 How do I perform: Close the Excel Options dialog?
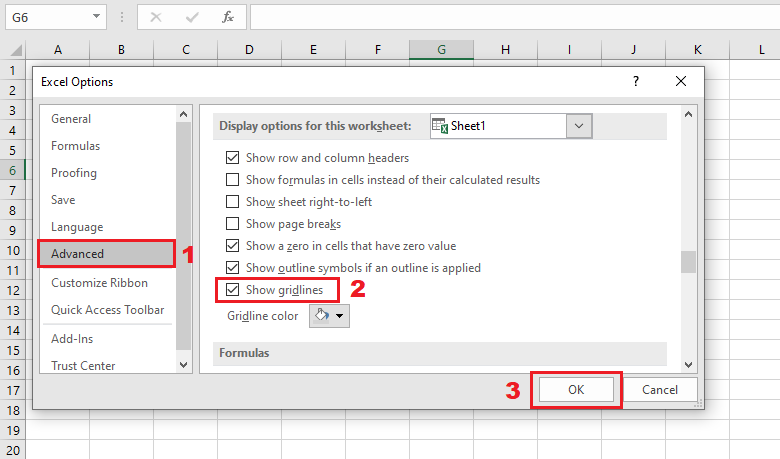[681, 81]
